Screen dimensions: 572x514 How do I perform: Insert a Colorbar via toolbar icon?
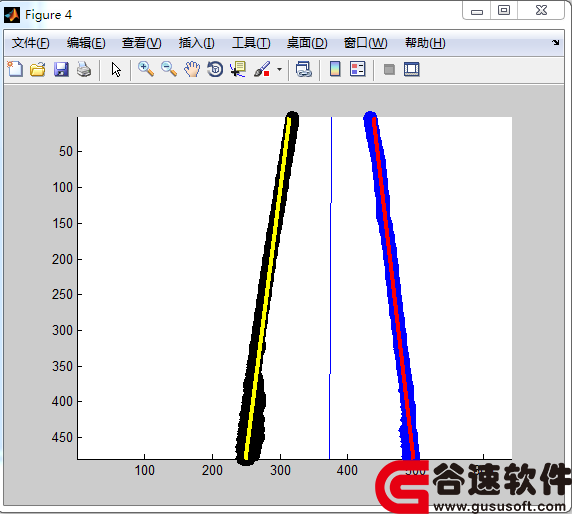coord(335,69)
